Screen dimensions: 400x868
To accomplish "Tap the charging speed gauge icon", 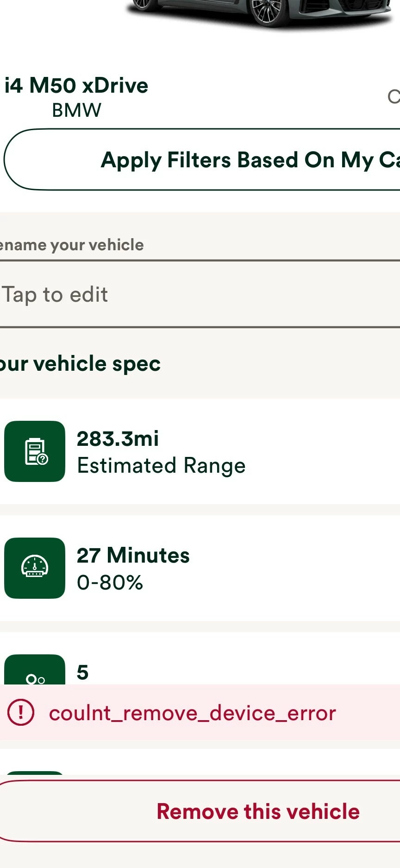I will tap(35, 568).
